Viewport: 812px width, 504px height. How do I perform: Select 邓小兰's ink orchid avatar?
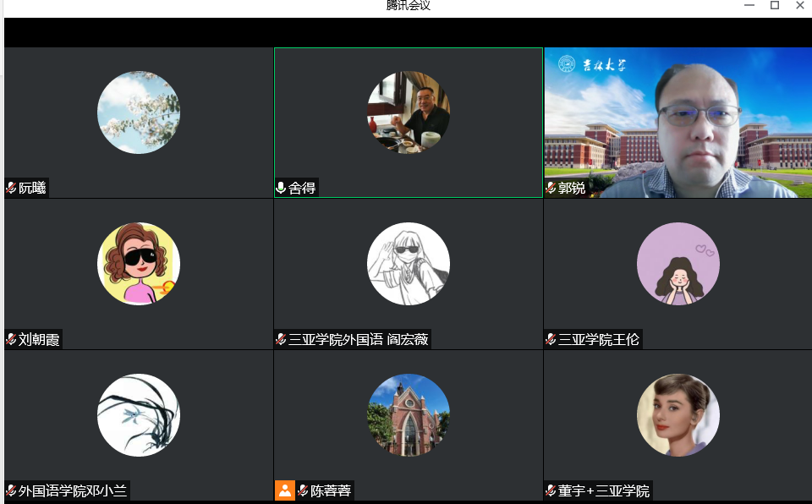click(x=139, y=415)
